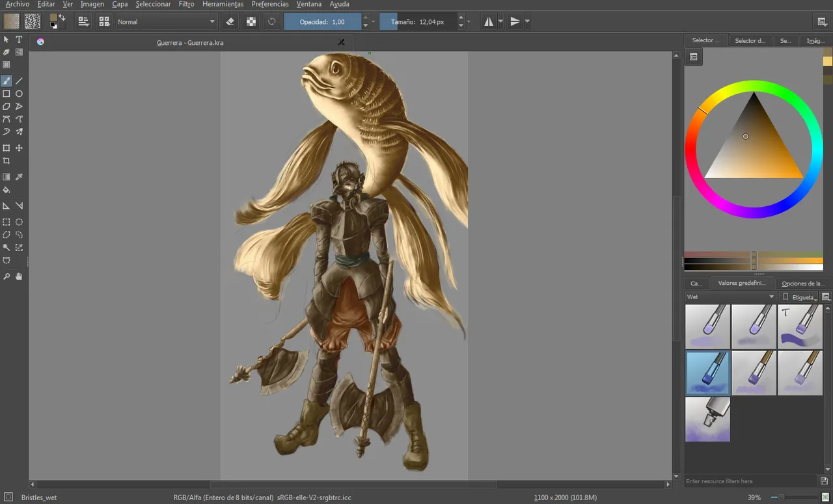The width and height of the screenshot is (833, 504).
Task: Toggle preserve alpha checkerboard button
Action: click(x=251, y=21)
